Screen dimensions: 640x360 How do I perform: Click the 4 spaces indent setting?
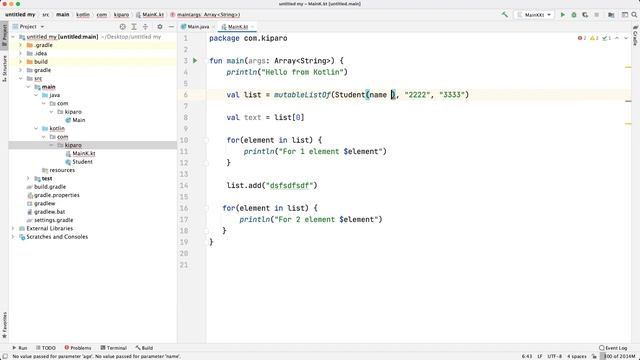[576, 356]
